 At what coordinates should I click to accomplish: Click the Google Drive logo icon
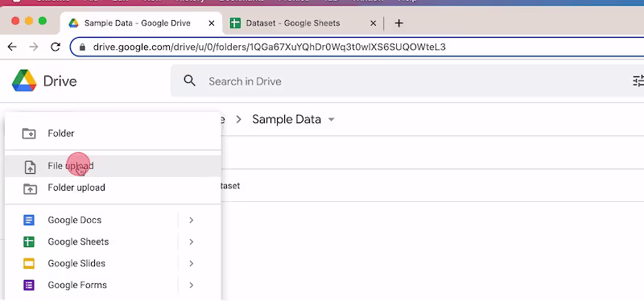coord(24,80)
